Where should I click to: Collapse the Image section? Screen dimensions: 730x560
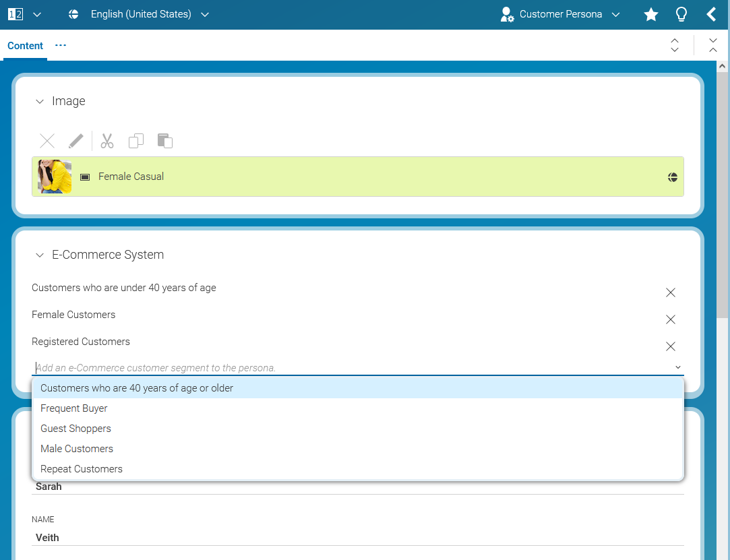click(x=39, y=101)
